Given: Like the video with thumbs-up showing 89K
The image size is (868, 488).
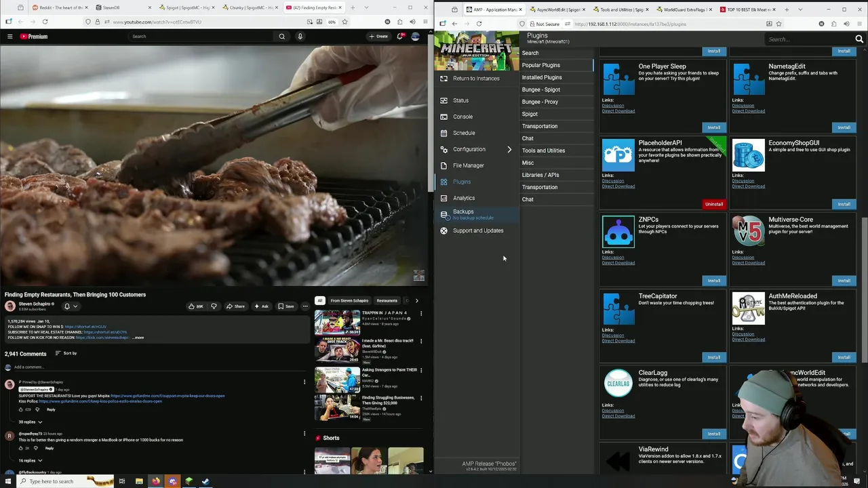Looking at the screenshot, I should pos(195,306).
